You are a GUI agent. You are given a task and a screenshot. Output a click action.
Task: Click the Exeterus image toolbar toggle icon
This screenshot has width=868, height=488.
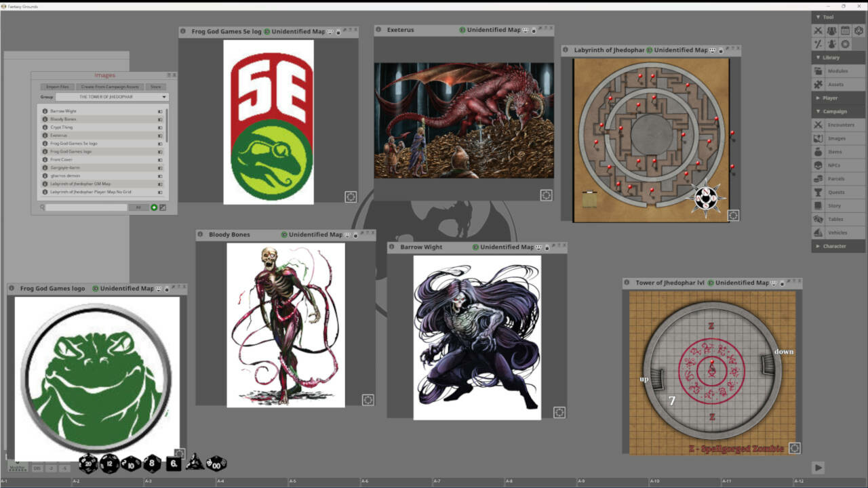[x=546, y=195]
